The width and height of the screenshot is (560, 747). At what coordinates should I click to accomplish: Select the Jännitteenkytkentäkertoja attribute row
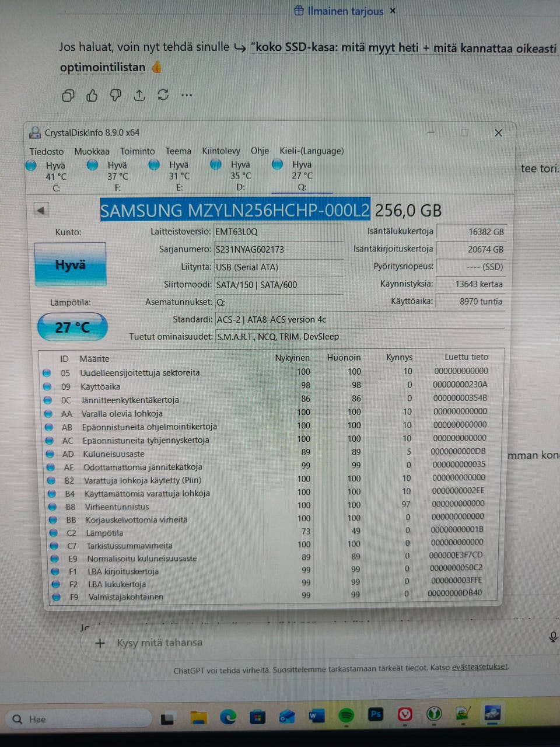tap(269, 399)
